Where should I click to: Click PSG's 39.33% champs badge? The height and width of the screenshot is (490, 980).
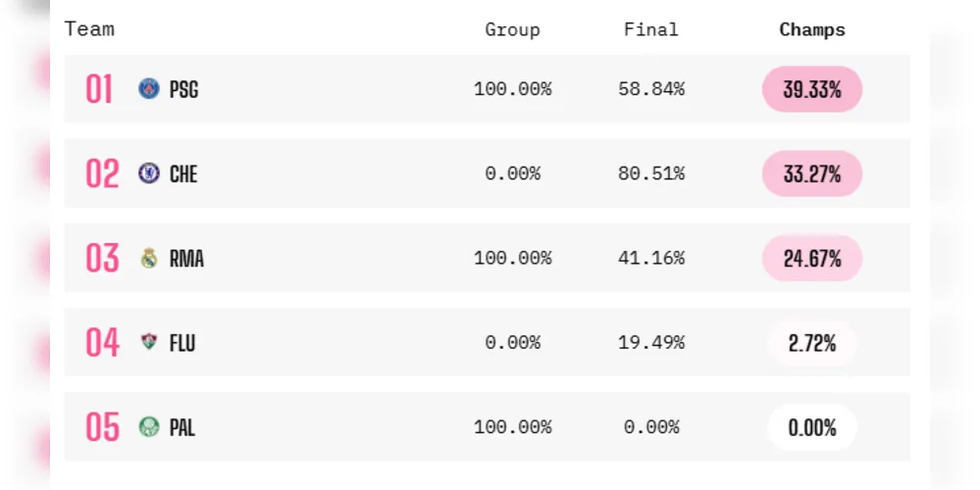coord(812,89)
